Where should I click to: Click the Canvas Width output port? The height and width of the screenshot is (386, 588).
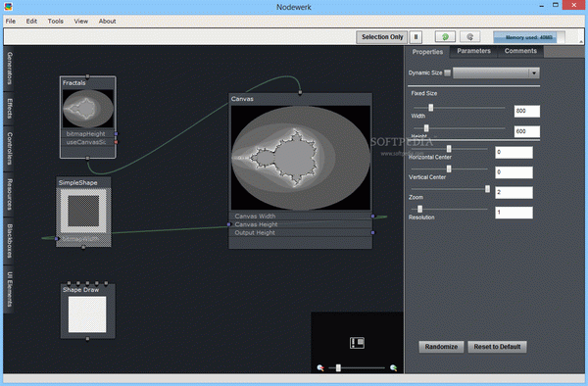372,217
